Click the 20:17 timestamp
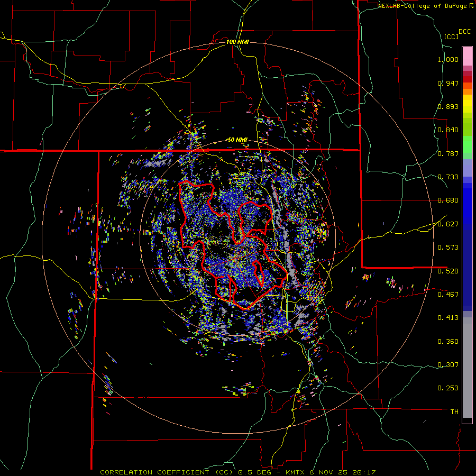Screen dimensions: 476x476 (x=364, y=472)
